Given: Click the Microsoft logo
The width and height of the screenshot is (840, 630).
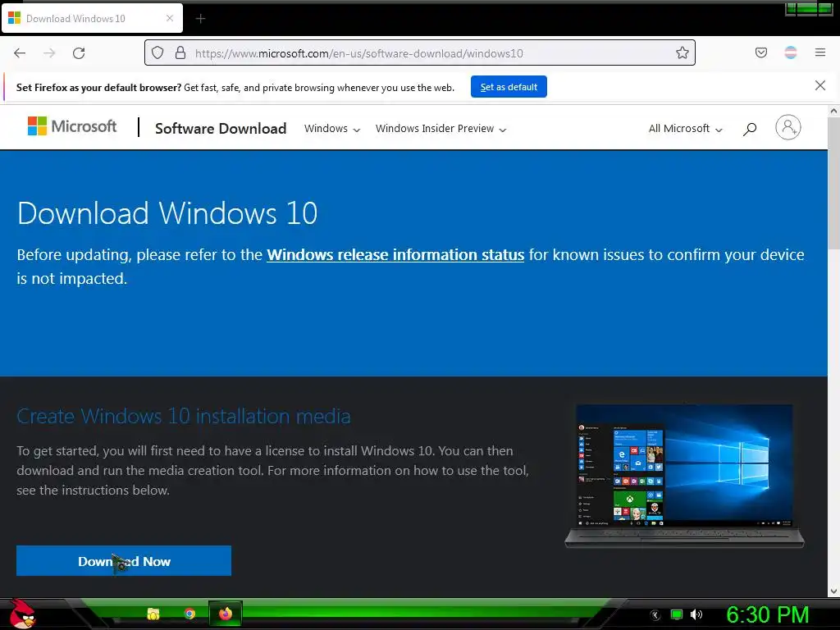Looking at the screenshot, I should [x=72, y=126].
